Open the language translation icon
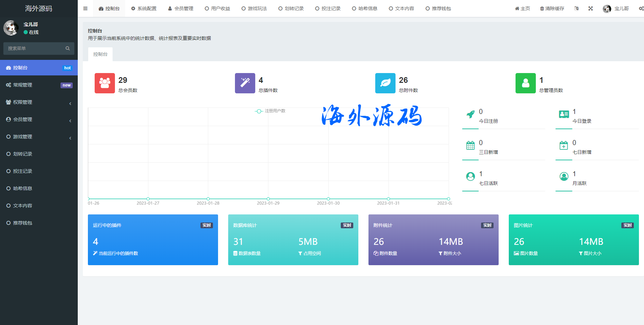 [x=576, y=8]
